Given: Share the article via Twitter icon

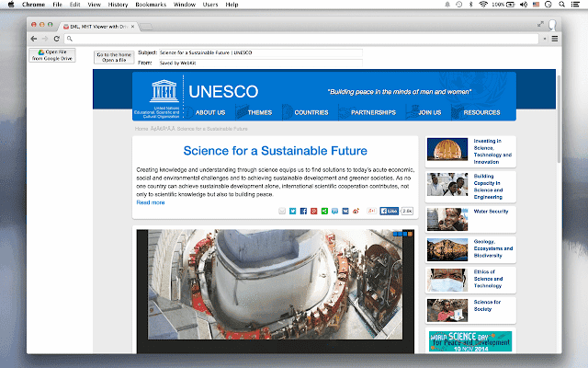Looking at the screenshot, I should (292, 211).
